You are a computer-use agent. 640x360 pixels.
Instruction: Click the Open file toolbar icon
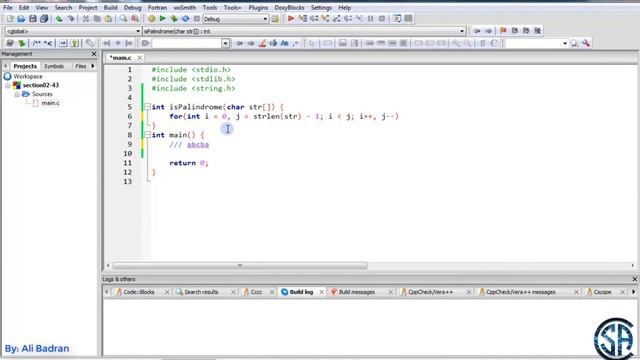[x=21, y=19]
